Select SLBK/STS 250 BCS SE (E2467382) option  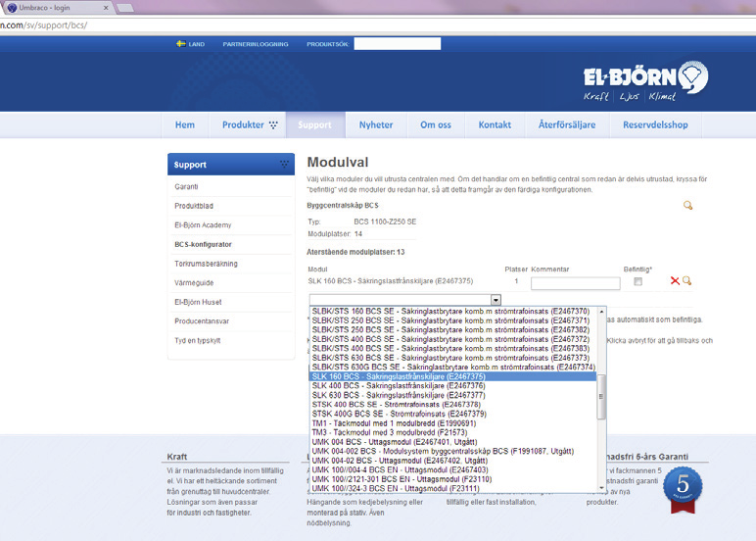click(452, 329)
